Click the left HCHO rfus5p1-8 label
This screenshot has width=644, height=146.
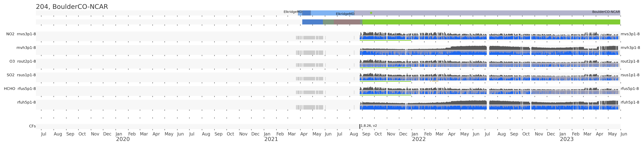coord(20,89)
